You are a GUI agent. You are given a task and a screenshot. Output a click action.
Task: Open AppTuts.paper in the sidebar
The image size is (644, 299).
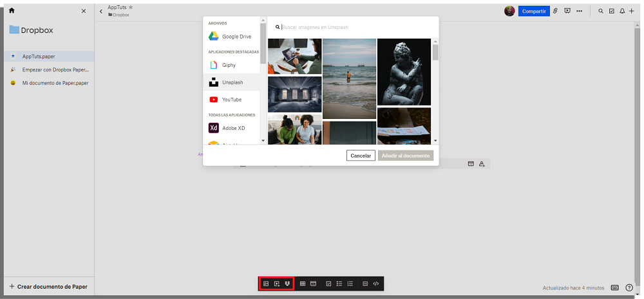(x=50, y=56)
